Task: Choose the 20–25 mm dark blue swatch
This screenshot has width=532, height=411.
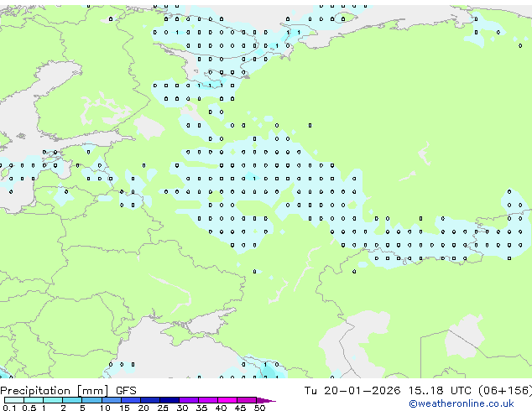Action: 150,400
